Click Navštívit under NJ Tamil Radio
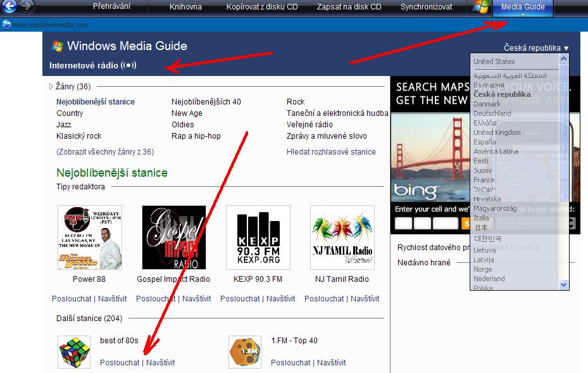This screenshot has height=373, width=588. (365, 299)
